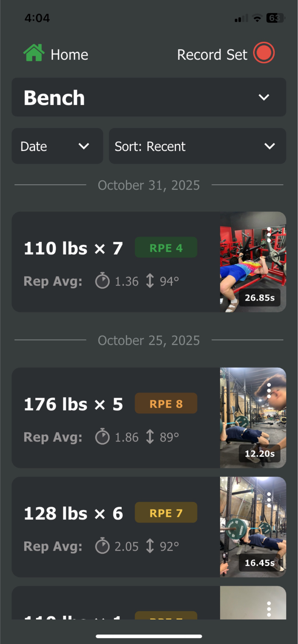The height and width of the screenshot is (644, 298).
Task: Tap the Record Set text button
Action: click(x=212, y=54)
